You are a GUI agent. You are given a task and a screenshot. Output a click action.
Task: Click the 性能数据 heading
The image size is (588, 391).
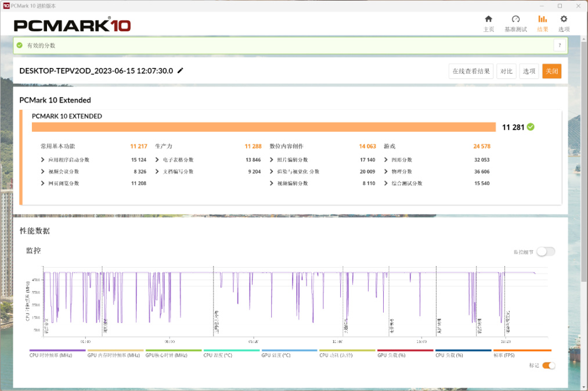[x=34, y=231]
